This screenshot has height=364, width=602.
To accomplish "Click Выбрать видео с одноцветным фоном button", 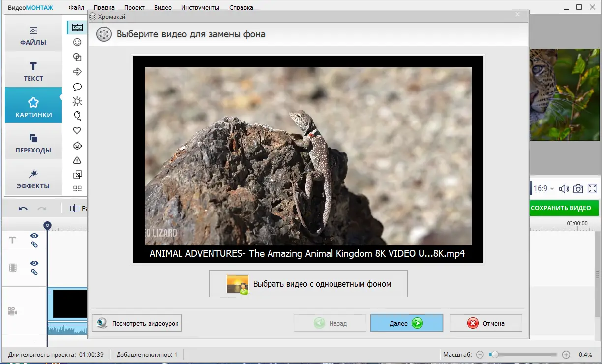I will pyautogui.click(x=308, y=284).
